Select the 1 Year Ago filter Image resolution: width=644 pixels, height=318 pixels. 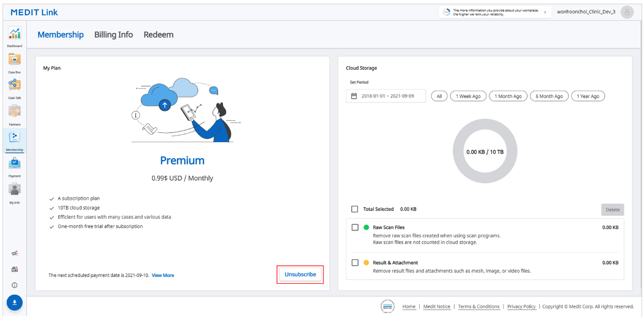point(588,96)
